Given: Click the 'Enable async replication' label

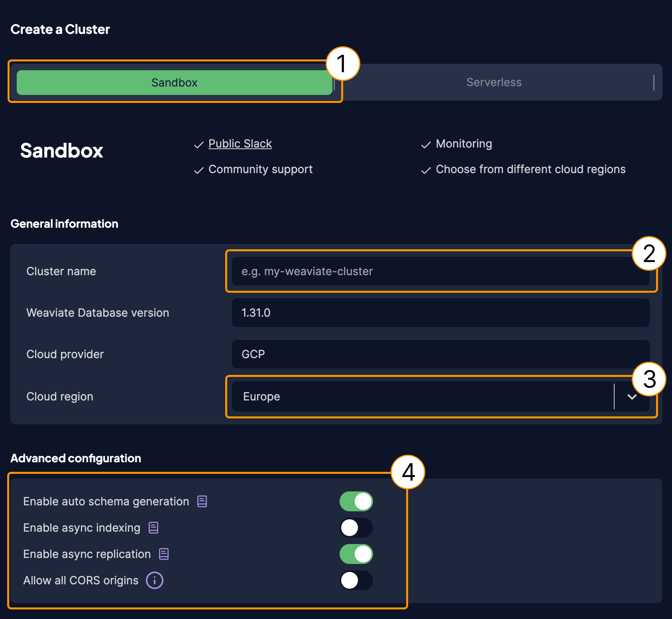Looking at the screenshot, I should [x=87, y=554].
